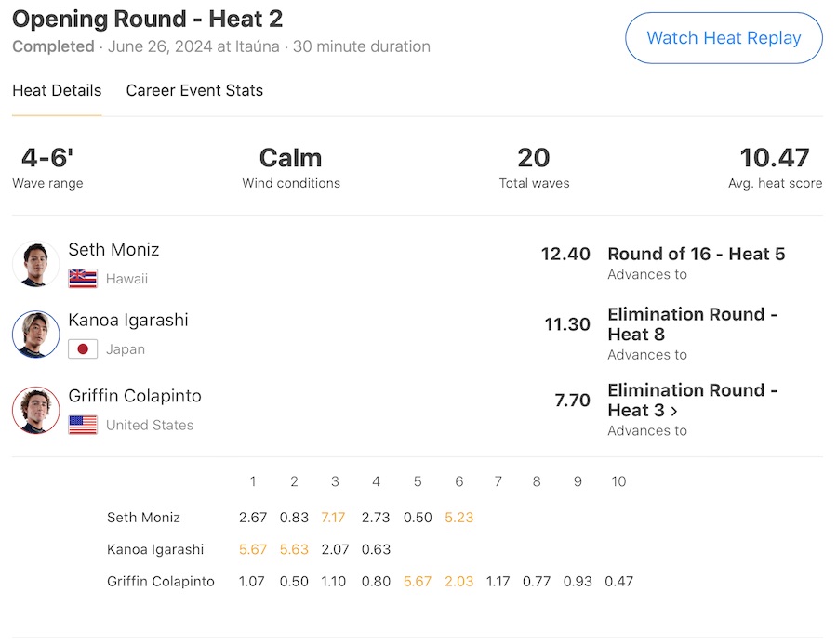Click the Kanoa Igarashi name link
The height and width of the screenshot is (644, 837).
128,320
